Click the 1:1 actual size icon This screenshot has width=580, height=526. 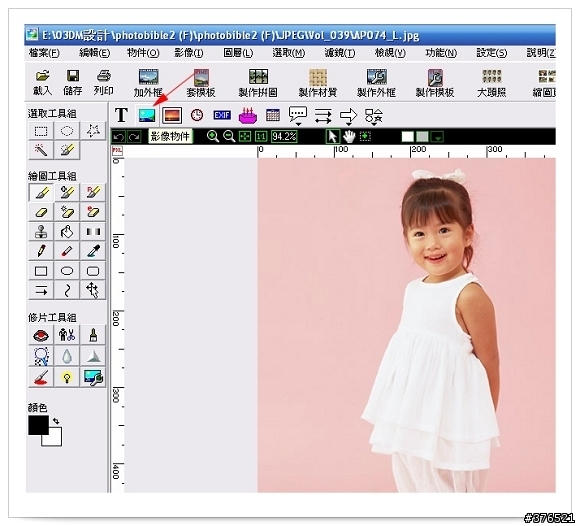coord(261,136)
